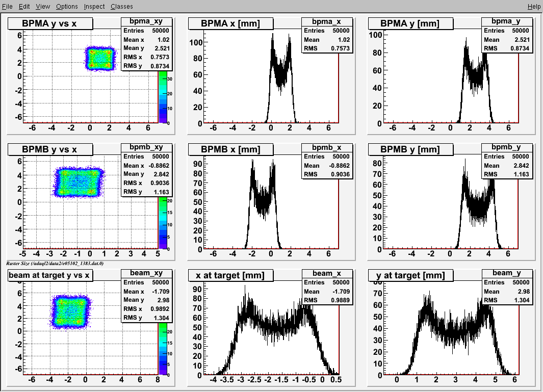Select the 'BPMB y vs x' plot title
Image resolution: width=543 pixels, height=392 pixels.
point(50,149)
